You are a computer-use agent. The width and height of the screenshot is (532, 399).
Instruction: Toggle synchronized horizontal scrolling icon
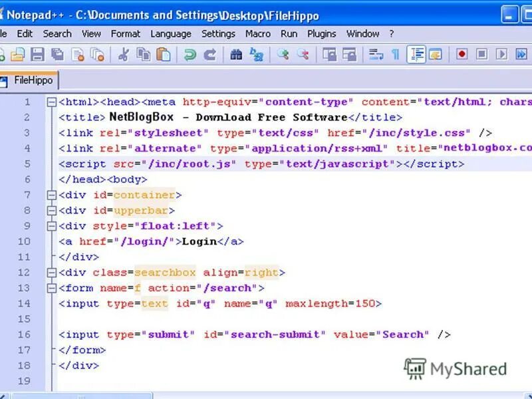tap(350, 55)
